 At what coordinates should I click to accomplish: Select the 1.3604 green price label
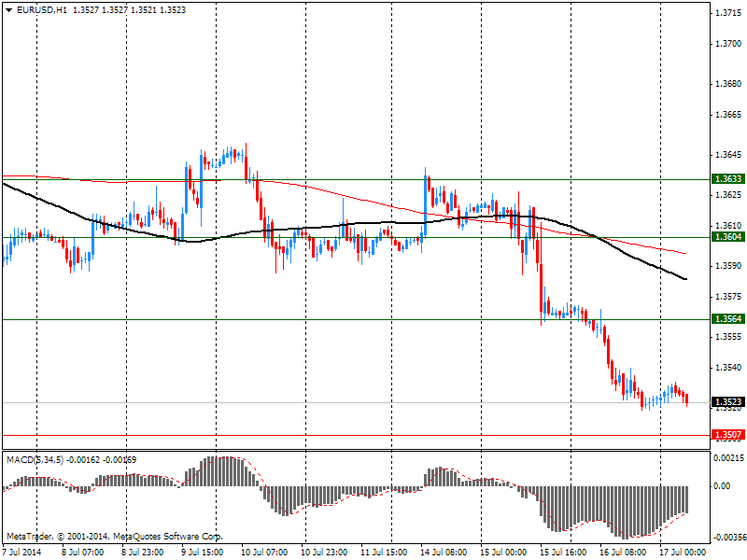click(x=728, y=237)
